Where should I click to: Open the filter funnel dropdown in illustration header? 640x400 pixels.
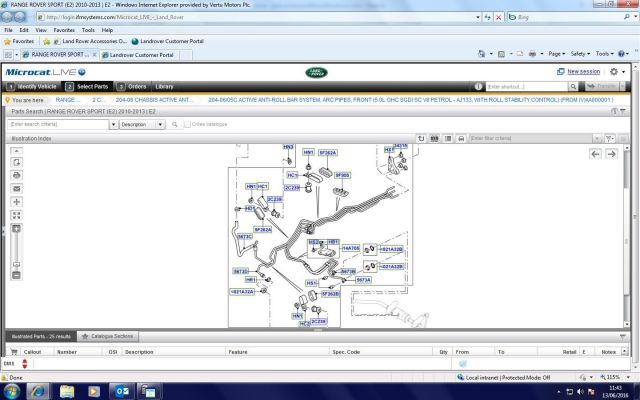(609, 139)
